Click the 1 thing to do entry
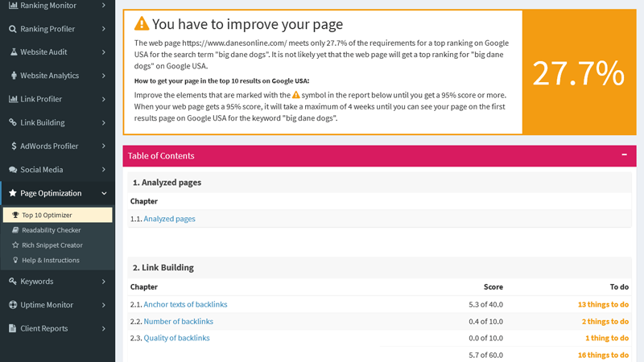 (607, 338)
